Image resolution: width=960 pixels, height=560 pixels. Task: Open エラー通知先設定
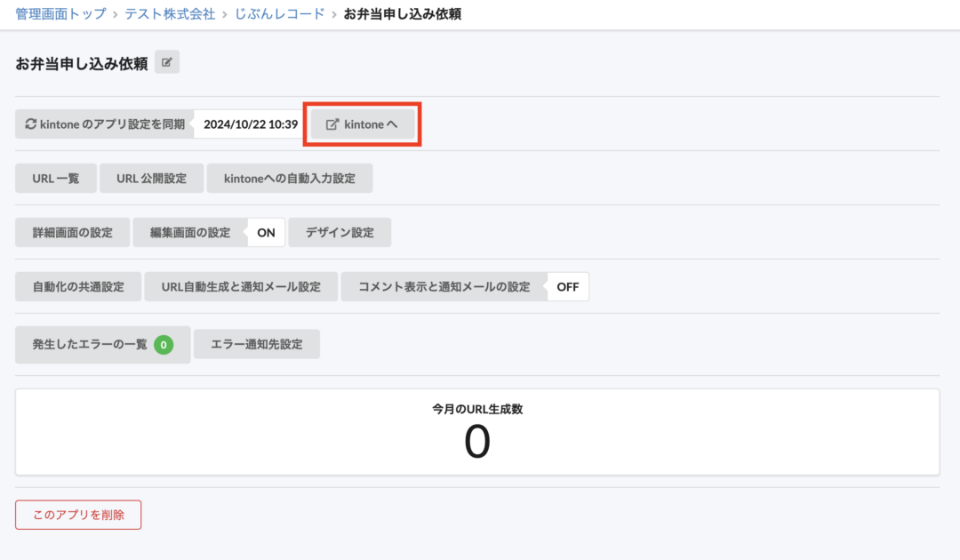click(x=257, y=344)
